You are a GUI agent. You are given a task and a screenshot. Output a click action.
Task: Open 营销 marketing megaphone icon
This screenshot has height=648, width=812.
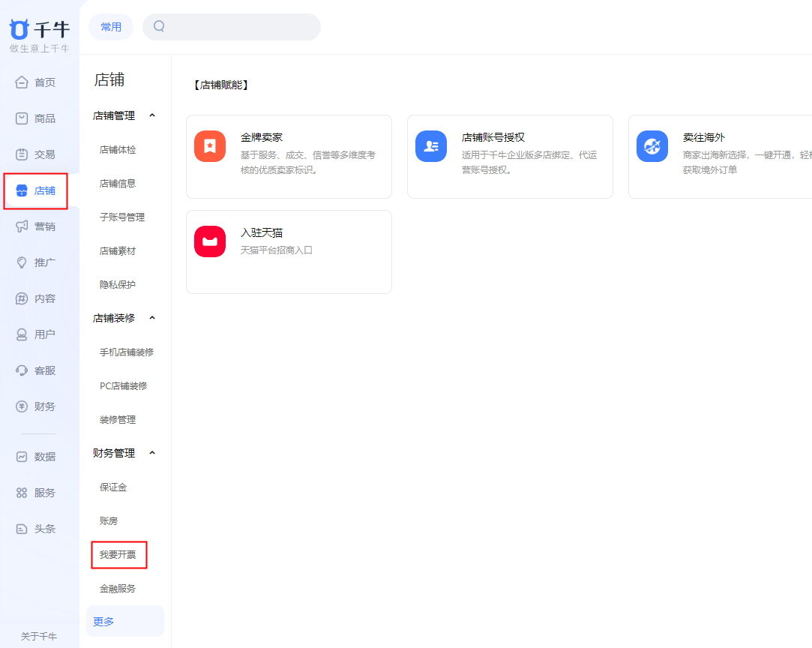click(21, 226)
